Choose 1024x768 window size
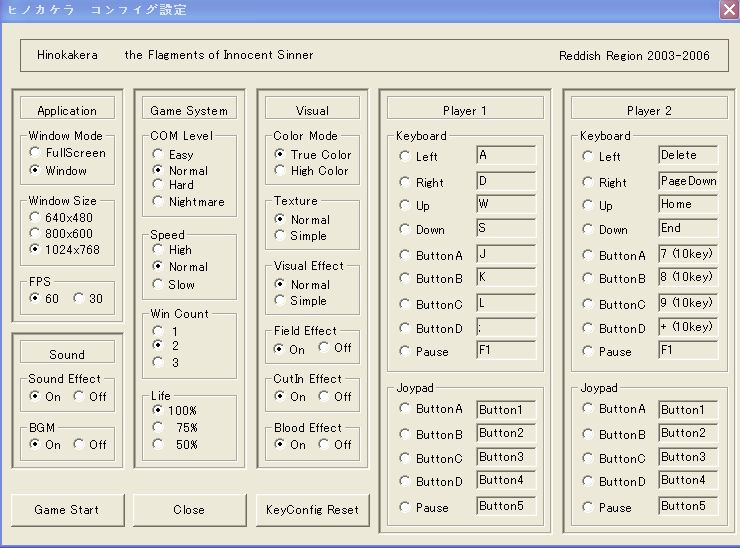Viewport: 740px width, 548px height. pyautogui.click(x=34, y=249)
